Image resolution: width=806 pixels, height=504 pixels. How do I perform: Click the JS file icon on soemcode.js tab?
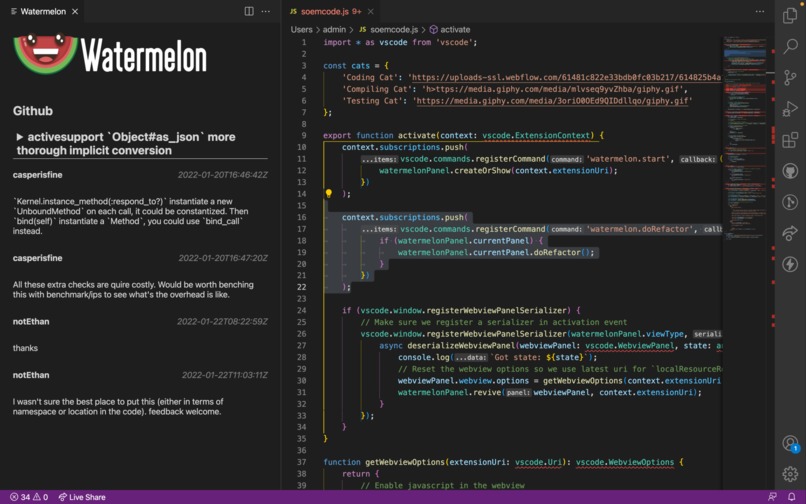[x=294, y=11]
